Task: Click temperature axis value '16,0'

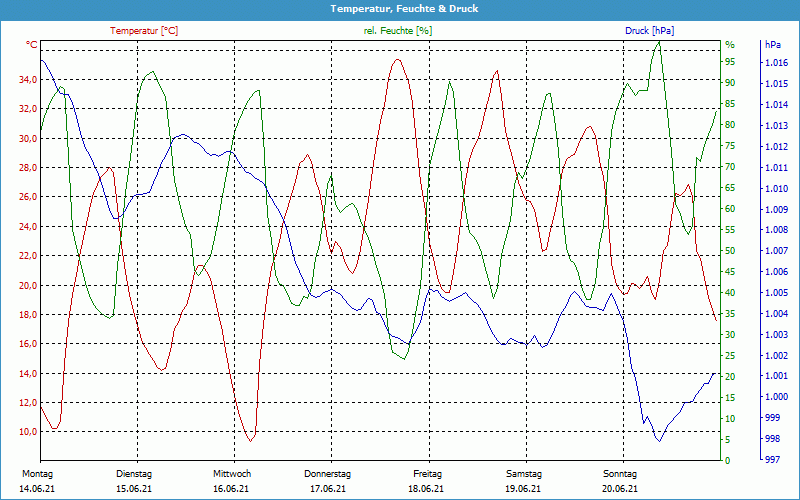Action: 28,344
